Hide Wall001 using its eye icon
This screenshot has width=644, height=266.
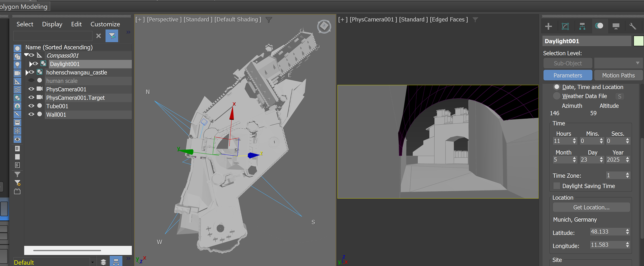coord(31,114)
